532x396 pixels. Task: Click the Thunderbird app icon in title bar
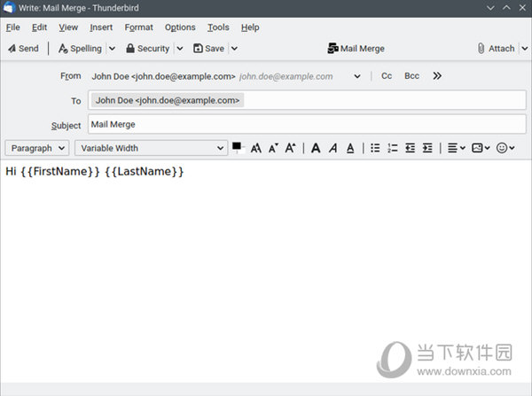coord(9,8)
